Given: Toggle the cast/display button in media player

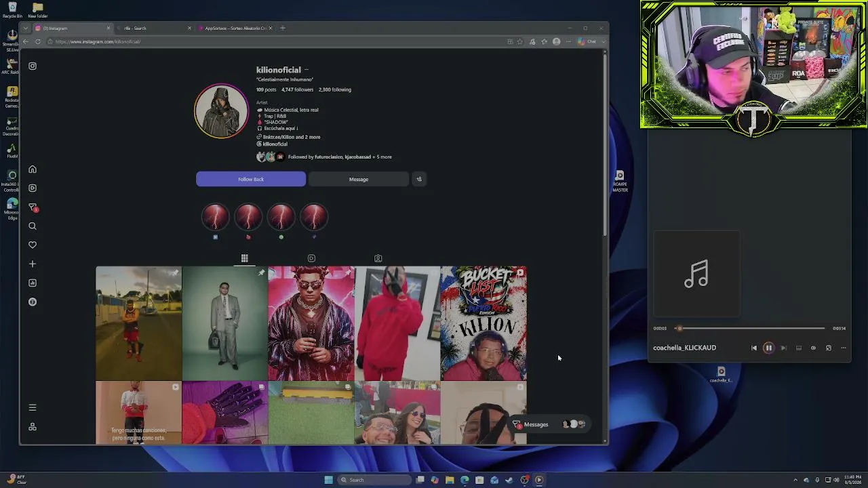Looking at the screenshot, I should 799,348.
